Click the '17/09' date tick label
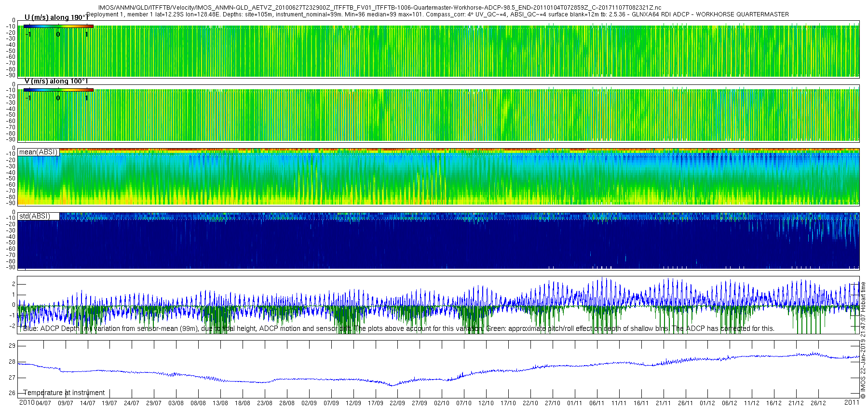The image size is (868, 410). (376, 403)
